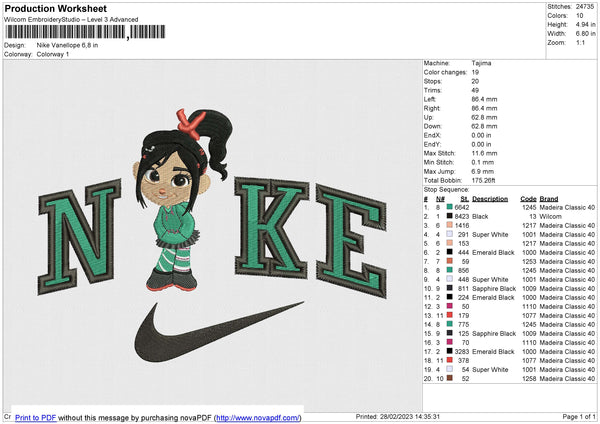
Task: Select the Up value 62.8 mm
Action: click(x=484, y=117)
